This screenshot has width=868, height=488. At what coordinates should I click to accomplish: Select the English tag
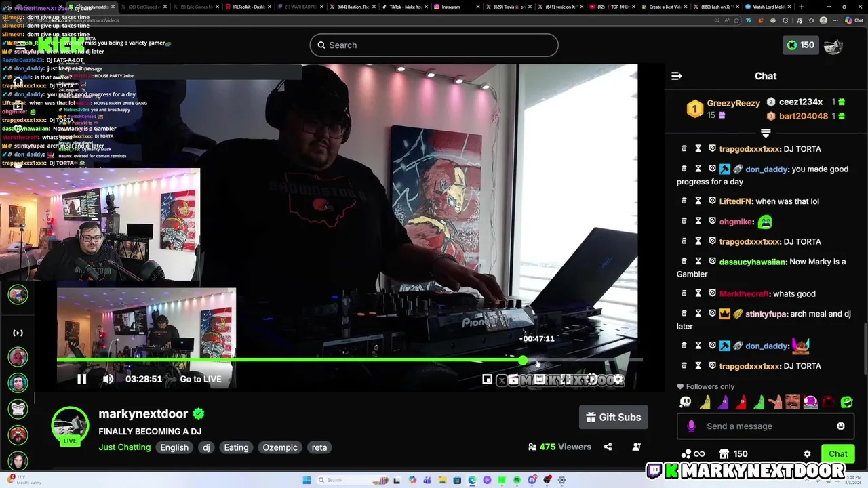(x=174, y=447)
